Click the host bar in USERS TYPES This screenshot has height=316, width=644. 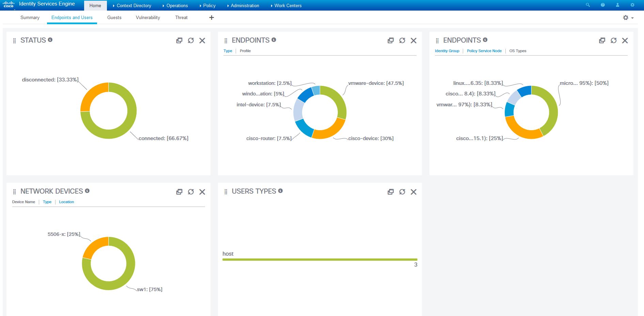(x=320, y=260)
